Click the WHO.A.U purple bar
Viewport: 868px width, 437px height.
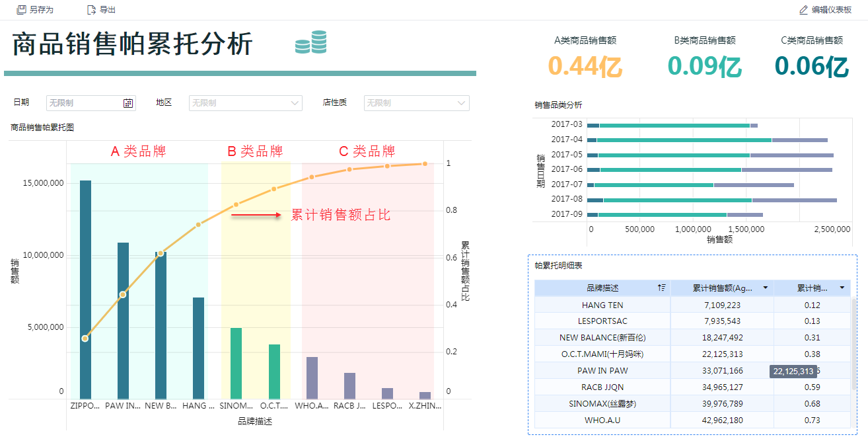click(312, 377)
